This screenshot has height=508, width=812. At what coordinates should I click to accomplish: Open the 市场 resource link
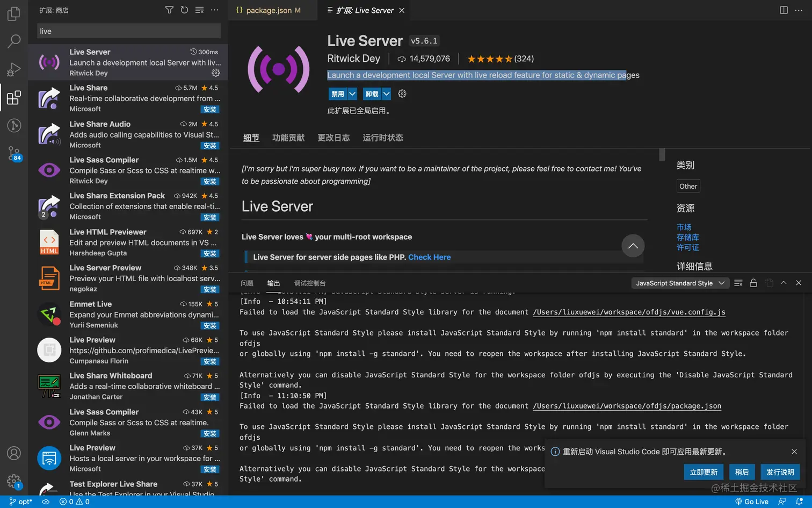tap(684, 227)
